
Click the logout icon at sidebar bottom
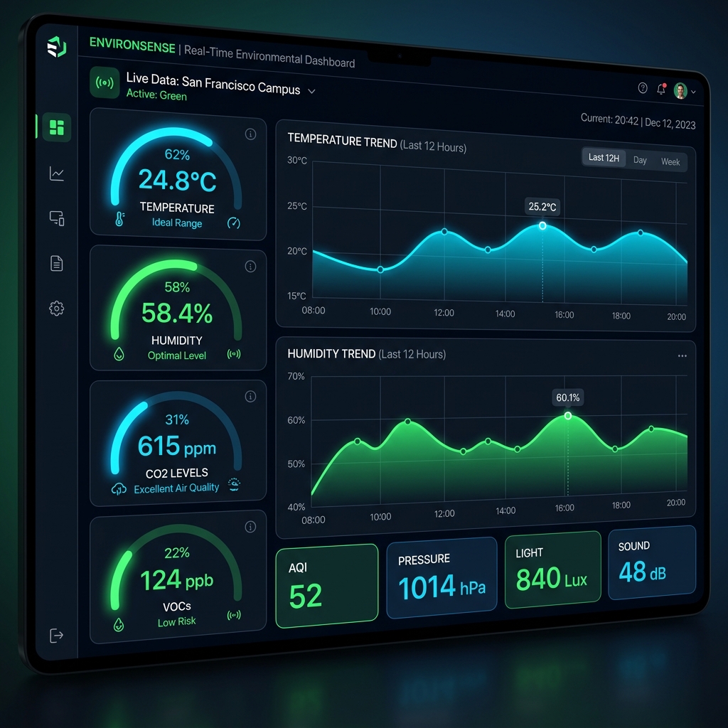click(56, 636)
